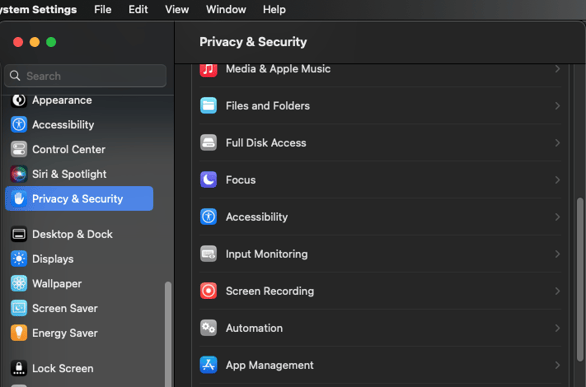Screen dimensions: 586x387
Task: Click the Privacy pane vertical scrollbar
Action: point(580,279)
